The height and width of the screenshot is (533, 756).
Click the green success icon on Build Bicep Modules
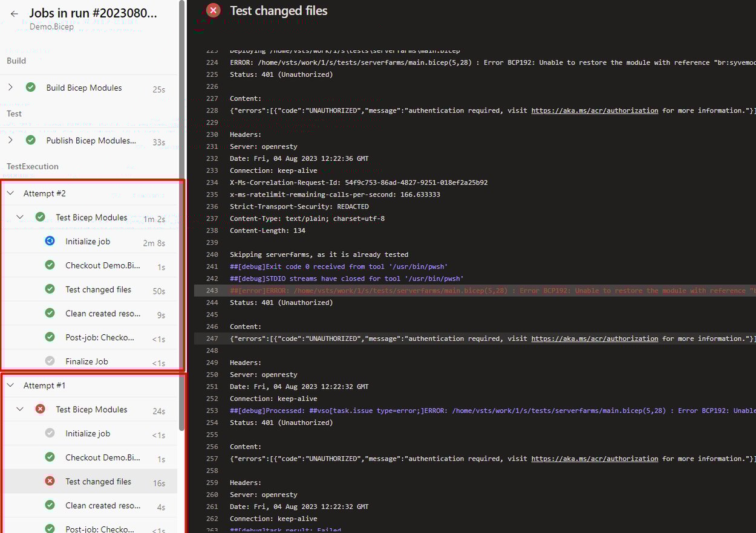tap(31, 87)
